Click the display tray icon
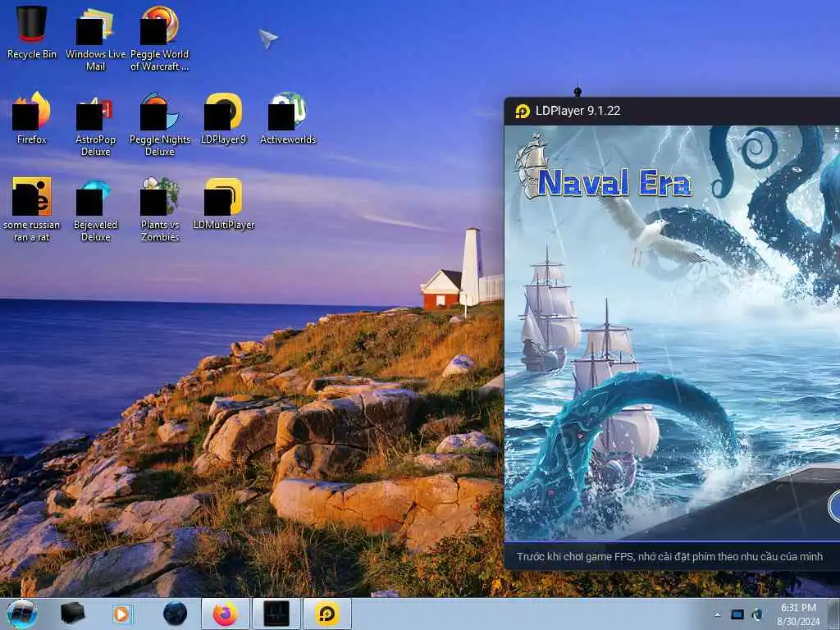The image size is (840, 630). tap(737, 614)
